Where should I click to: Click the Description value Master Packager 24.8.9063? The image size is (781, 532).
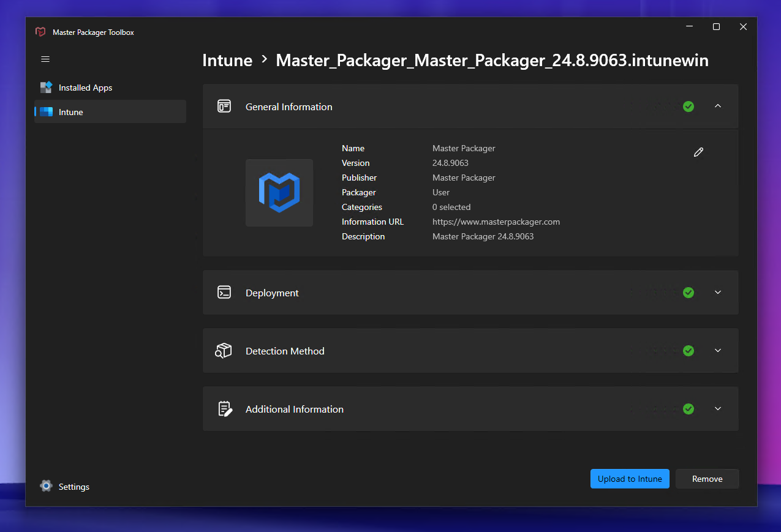pyautogui.click(x=483, y=236)
